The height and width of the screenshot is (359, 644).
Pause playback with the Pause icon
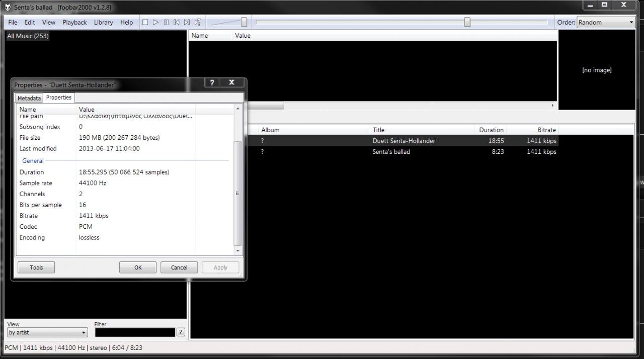click(x=166, y=22)
